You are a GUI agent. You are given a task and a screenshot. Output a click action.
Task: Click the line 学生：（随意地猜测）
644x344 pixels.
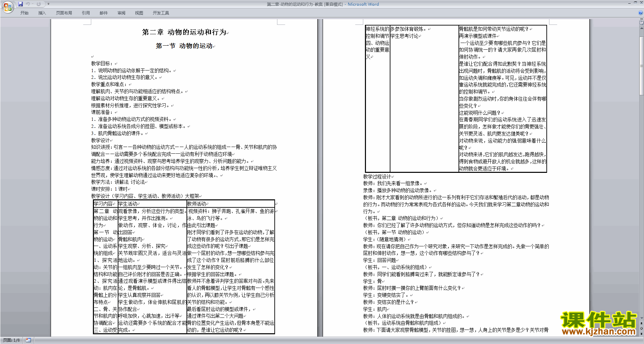pos(385,239)
